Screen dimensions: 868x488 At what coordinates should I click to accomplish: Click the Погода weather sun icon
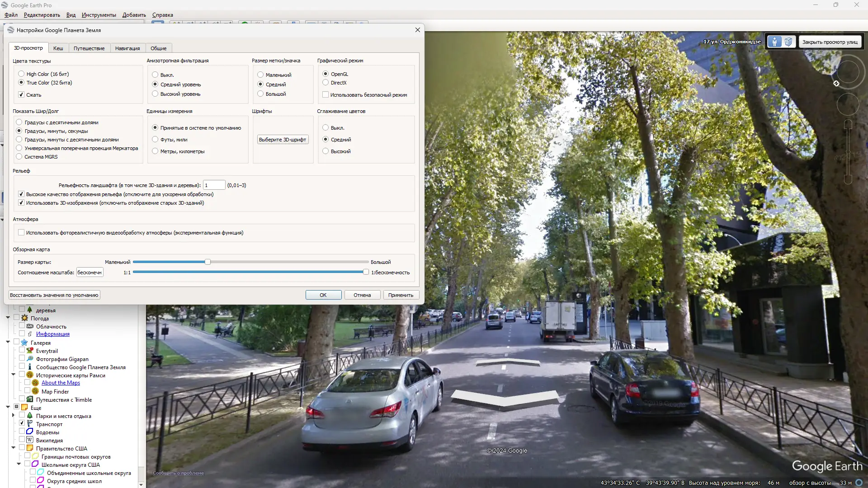point(25,318)
